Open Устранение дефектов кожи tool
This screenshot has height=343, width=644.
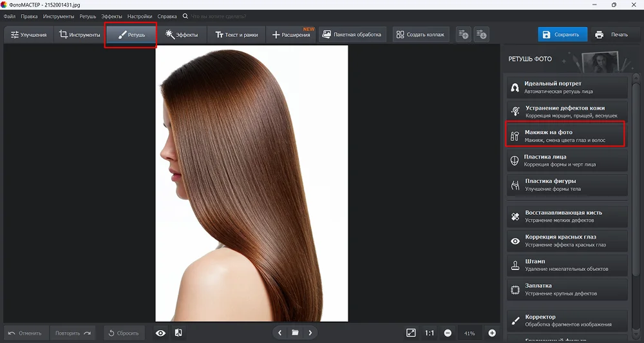click(567, 112)
